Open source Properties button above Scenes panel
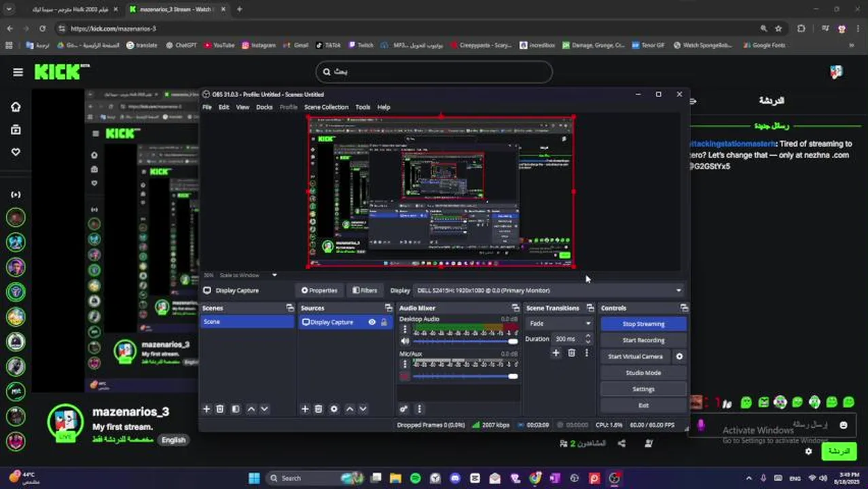Screen dimensions: 868x489 pyautogui.click(x=319, y=291)
